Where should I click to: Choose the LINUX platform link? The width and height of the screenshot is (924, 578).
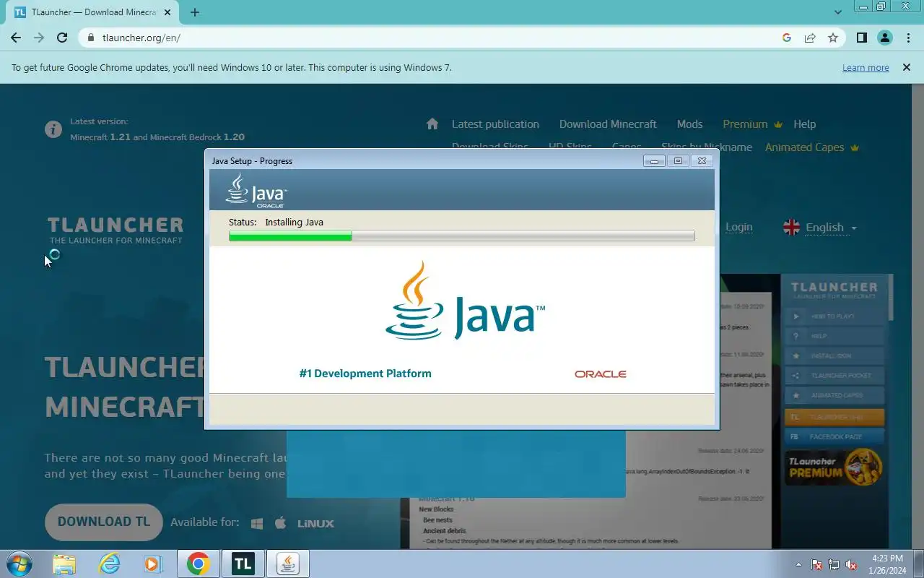coord(315,523)
